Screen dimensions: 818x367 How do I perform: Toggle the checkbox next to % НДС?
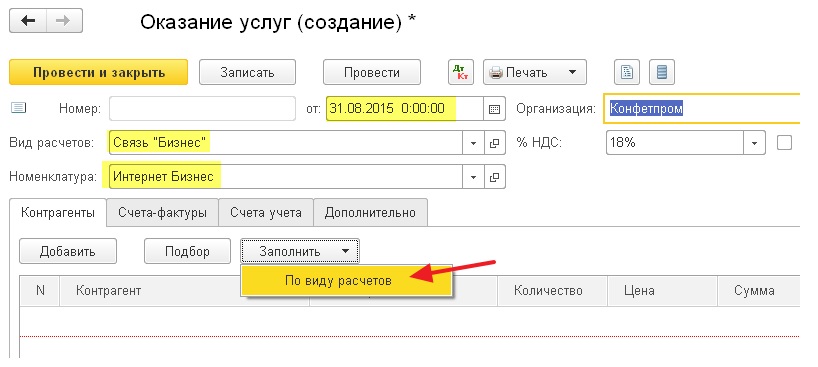pos(784,143)
